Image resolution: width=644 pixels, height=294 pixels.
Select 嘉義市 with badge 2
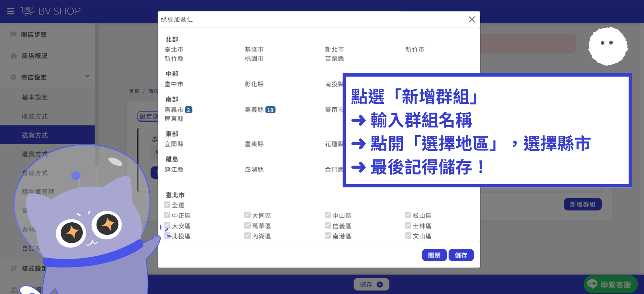pos(178,110)
